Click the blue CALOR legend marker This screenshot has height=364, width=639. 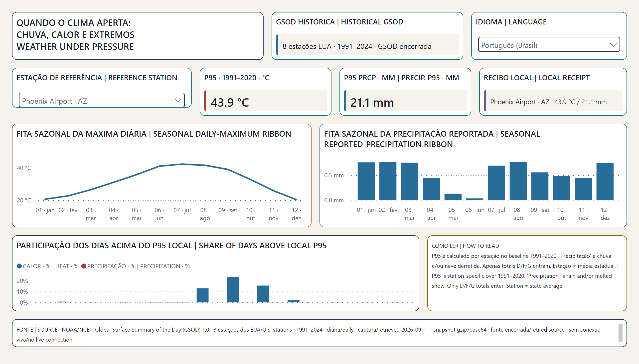(19, 266)
